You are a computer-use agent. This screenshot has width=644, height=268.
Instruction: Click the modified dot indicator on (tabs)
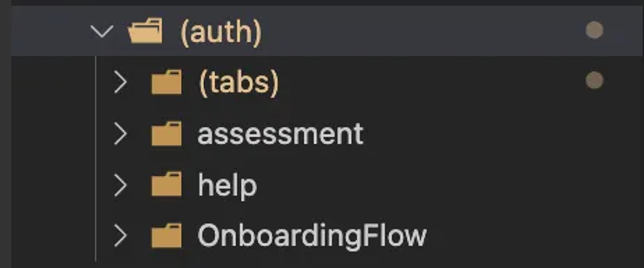594,81
